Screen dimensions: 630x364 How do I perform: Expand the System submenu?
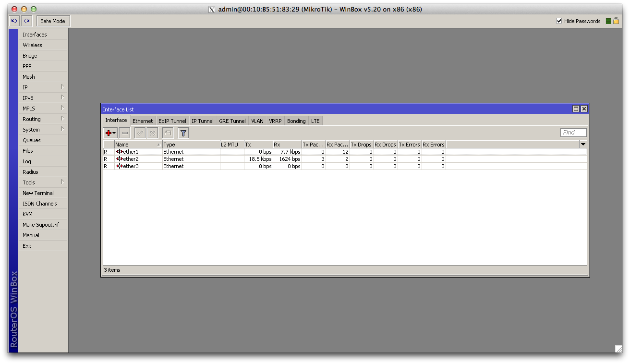click(x=62, y=129)
